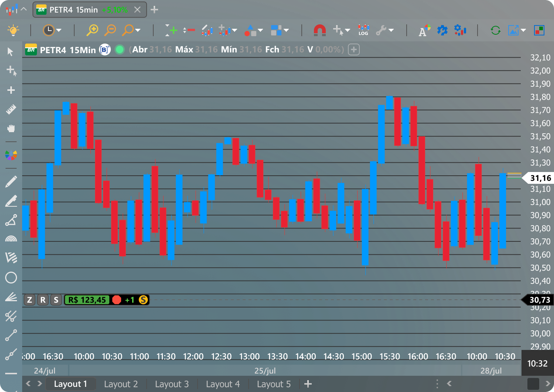554x392 pixels.
Task: Select the two-point trend line tool
Action: pos(11,335)
